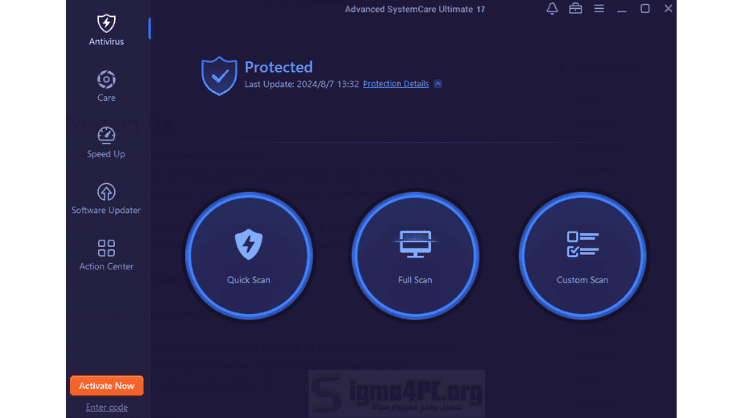Launch a Custom Scan

(x=582, y=254)
